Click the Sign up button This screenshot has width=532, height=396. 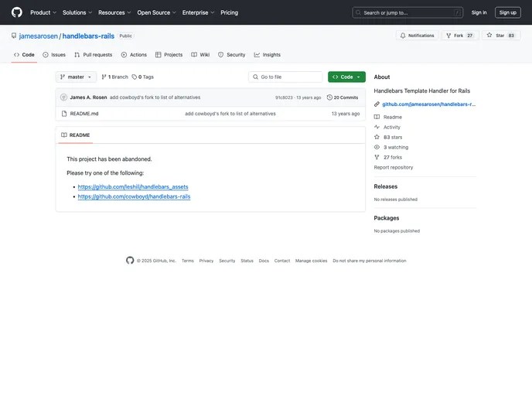click(507, 12)
